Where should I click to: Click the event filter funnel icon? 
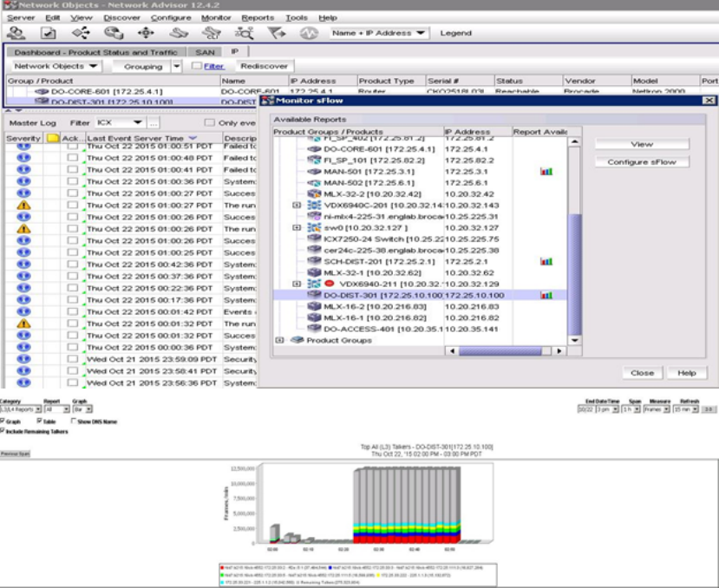click(277, 33)
